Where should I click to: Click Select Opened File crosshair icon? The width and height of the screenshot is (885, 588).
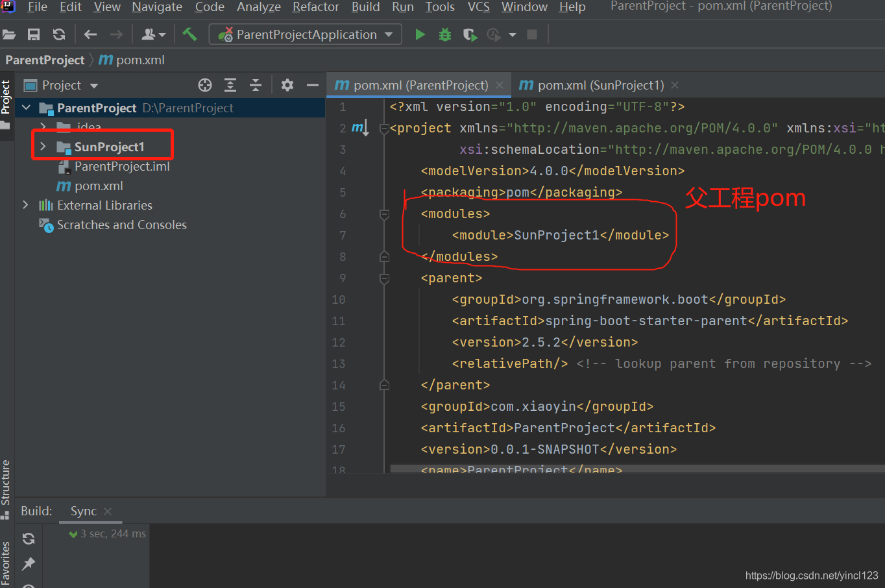pos(205,85)
